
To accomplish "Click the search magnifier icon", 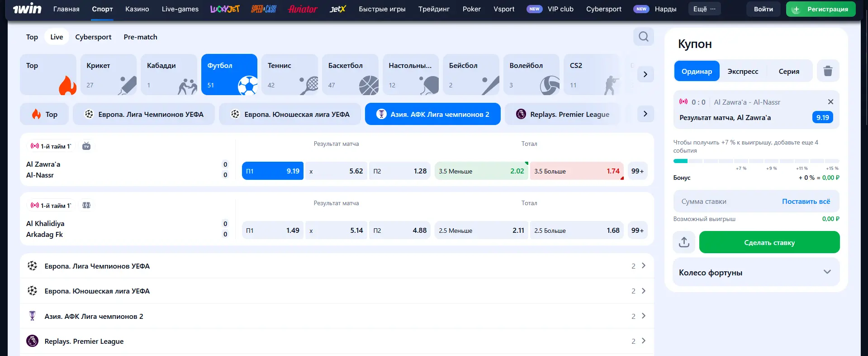I will coord(643,37).
